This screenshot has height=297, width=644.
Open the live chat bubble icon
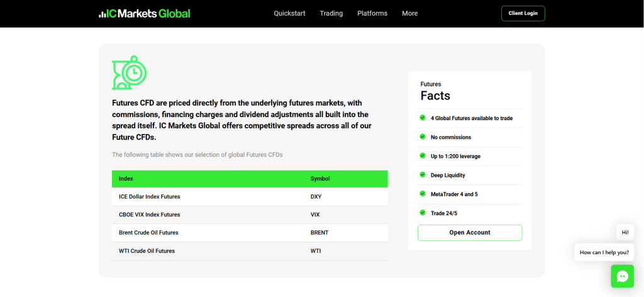tap(622, 276)
